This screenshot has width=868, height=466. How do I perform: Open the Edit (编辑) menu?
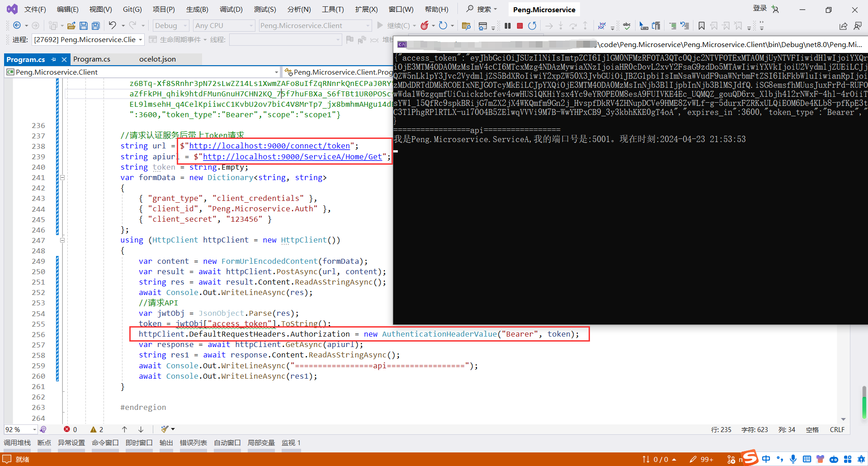[x=67, y=10]
